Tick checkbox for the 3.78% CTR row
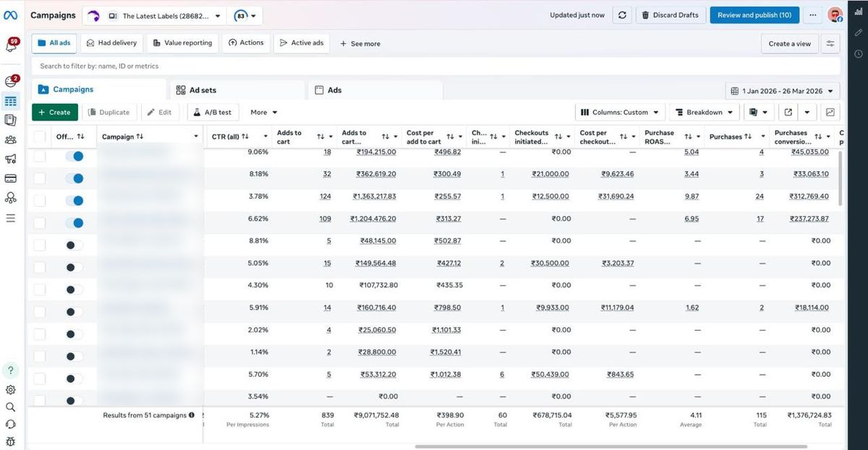Viewport: 868px width, 450px height. (x=40, y=200)
